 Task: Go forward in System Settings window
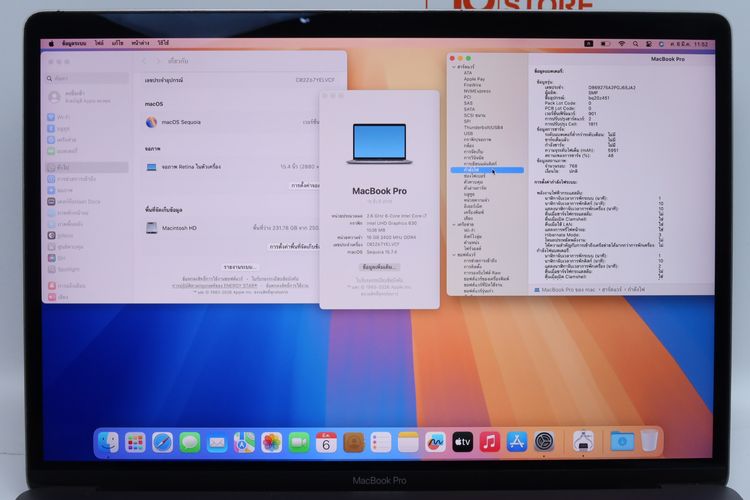pos(157,61)
